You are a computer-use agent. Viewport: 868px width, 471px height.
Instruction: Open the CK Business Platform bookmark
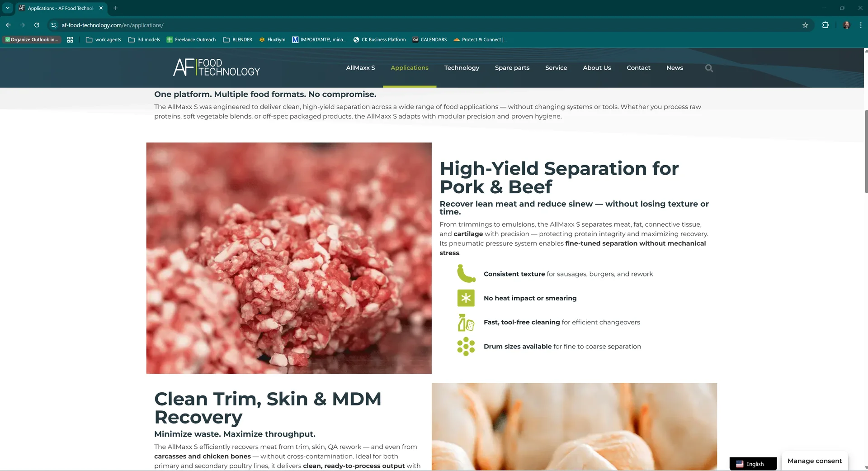tap(379, 40)
